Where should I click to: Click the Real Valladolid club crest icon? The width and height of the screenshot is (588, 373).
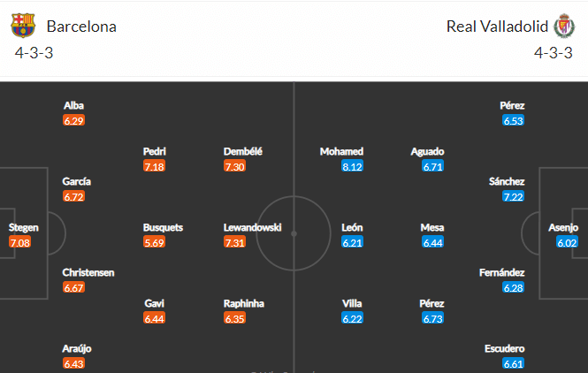coord(564,26)
